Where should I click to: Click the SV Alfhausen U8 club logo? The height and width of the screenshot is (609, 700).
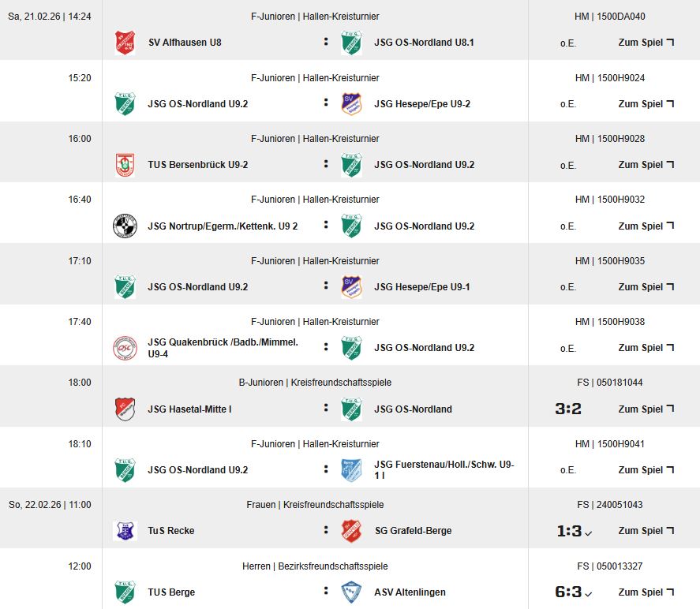pos(125,43)
